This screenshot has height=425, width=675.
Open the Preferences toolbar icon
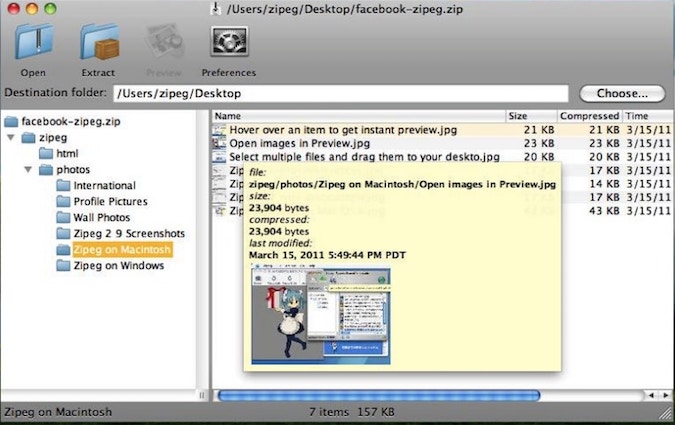[229, 42]
